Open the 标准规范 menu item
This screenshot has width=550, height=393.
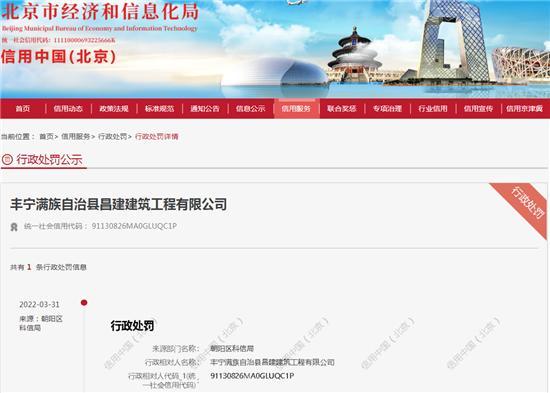coord(159,109)
